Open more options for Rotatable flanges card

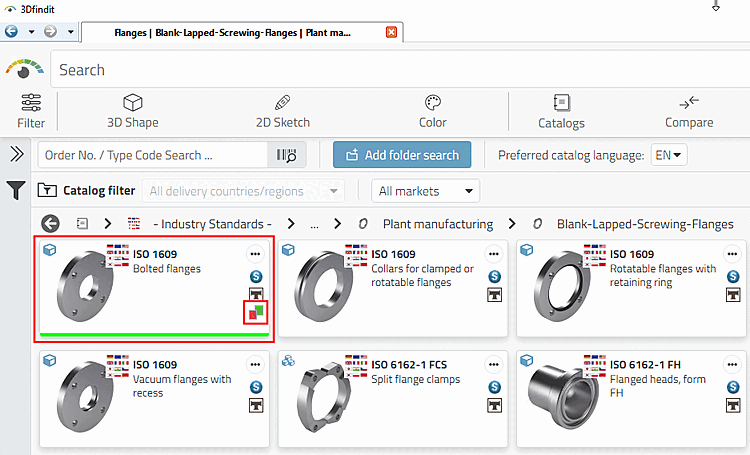[732, 254]
